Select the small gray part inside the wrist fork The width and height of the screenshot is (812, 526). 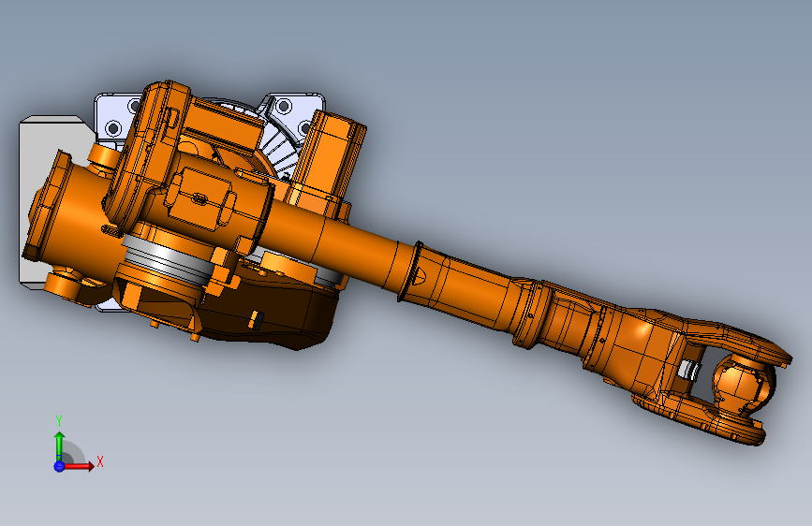[689, 369]
